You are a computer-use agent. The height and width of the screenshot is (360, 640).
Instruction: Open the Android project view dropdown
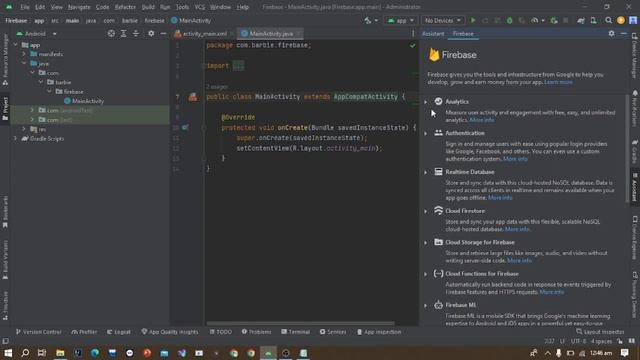(37, 33)
